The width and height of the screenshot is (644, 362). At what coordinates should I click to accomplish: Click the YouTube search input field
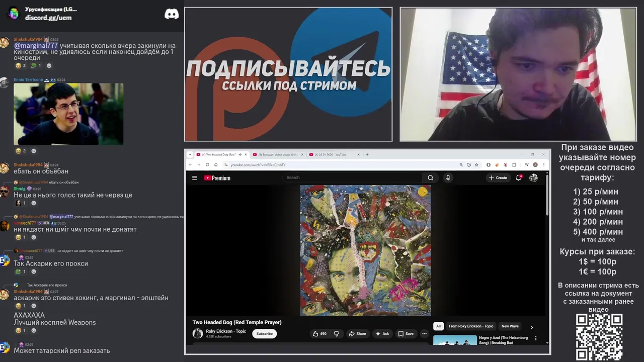coord(352,177)
